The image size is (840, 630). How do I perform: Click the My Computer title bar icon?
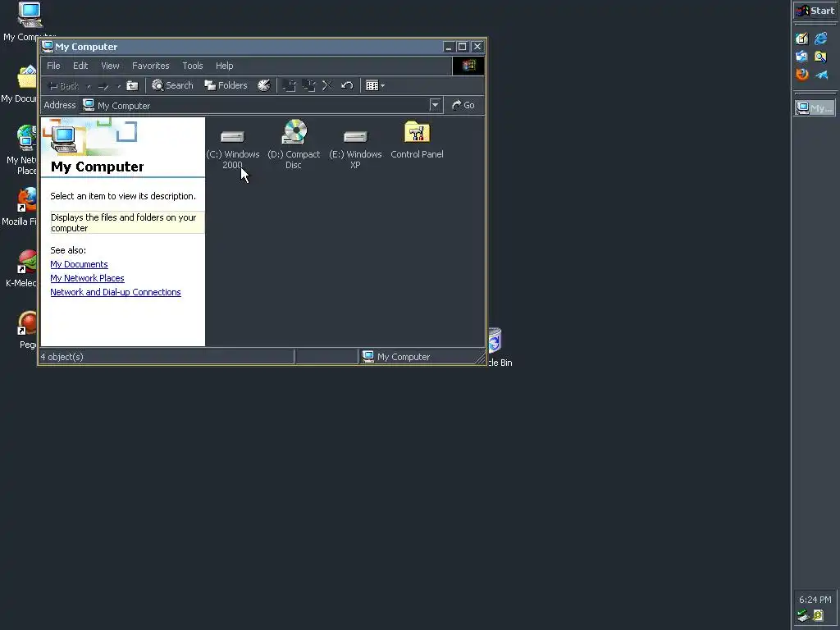pos(48,47)
